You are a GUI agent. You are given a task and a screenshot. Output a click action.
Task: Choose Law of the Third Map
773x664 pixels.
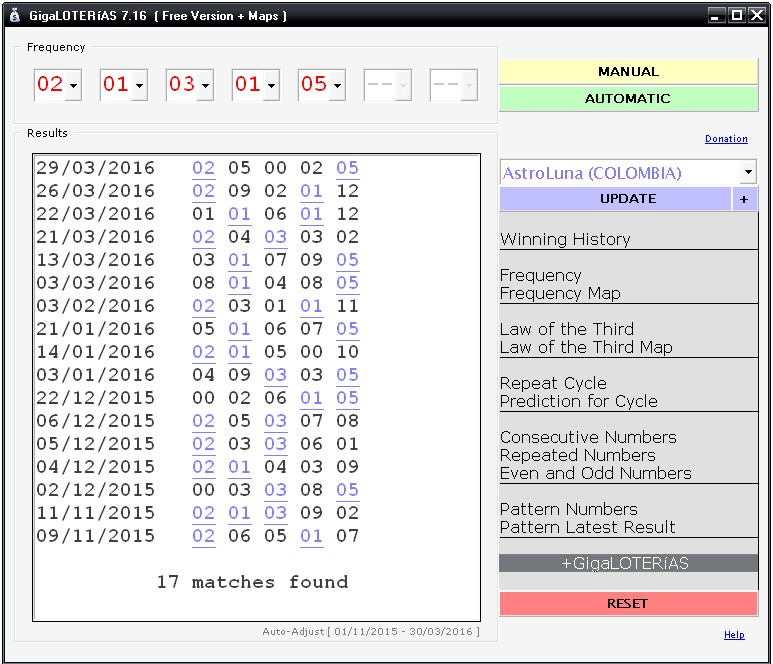click(586, 348)
